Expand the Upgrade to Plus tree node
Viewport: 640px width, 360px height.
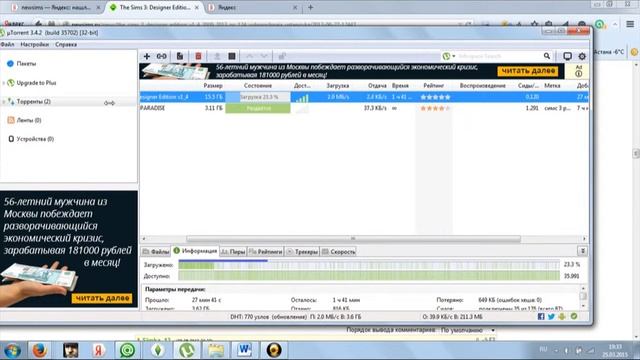click(x=4, y=83)
